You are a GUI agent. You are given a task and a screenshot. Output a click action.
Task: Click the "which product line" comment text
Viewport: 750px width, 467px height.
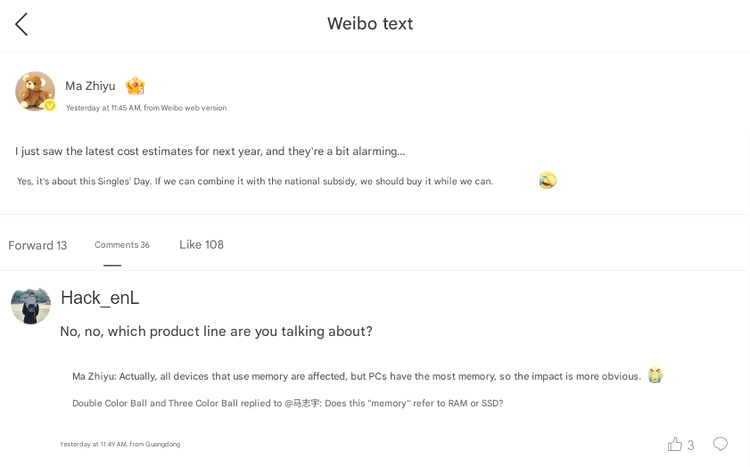(216, 331)
